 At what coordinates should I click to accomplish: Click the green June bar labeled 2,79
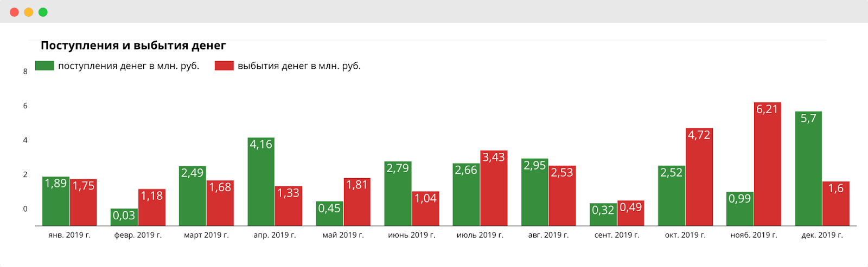[398, 193]
